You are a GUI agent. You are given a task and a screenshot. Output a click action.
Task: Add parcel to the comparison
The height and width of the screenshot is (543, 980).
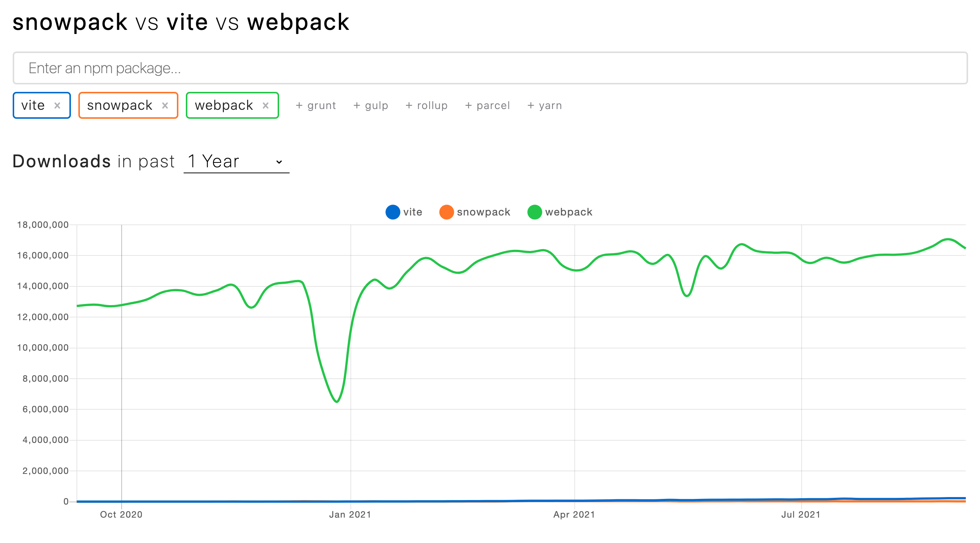[487, 105]
